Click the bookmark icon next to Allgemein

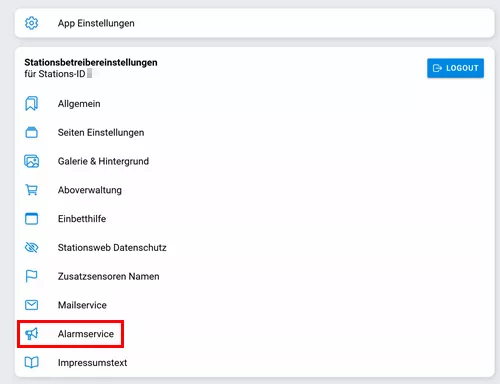[x=31, y=104]
